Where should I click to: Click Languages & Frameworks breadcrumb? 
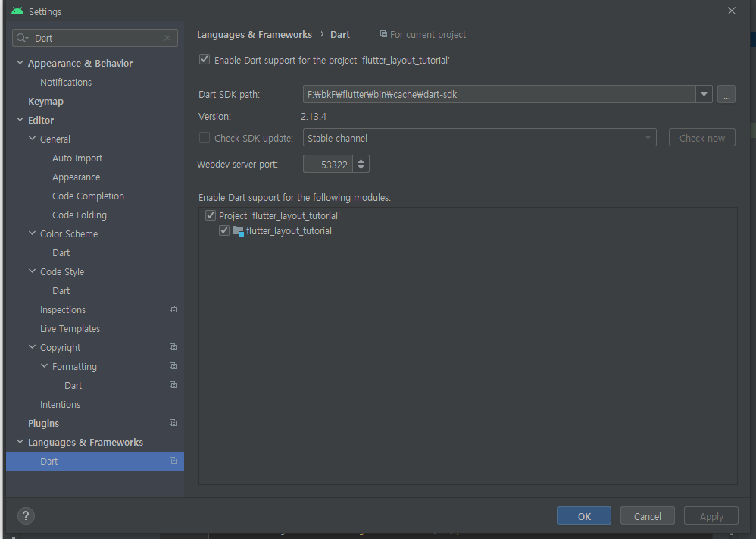255,34
